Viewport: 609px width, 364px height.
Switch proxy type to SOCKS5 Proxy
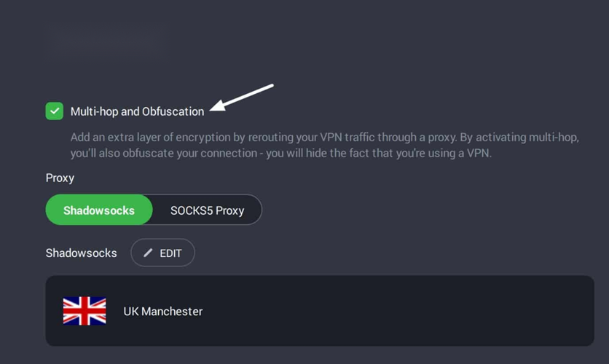click(x=207, y=210)
